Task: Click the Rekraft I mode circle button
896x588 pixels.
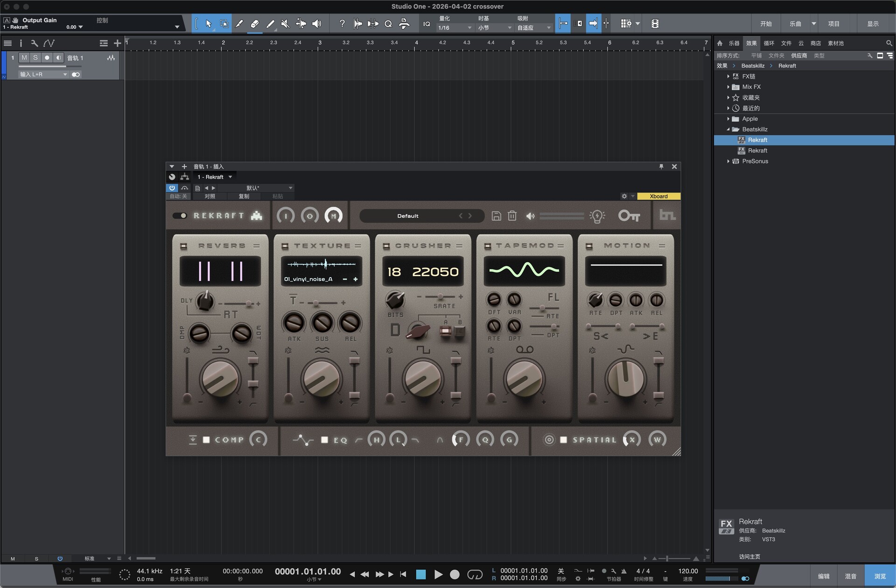Action: [286, 216]
